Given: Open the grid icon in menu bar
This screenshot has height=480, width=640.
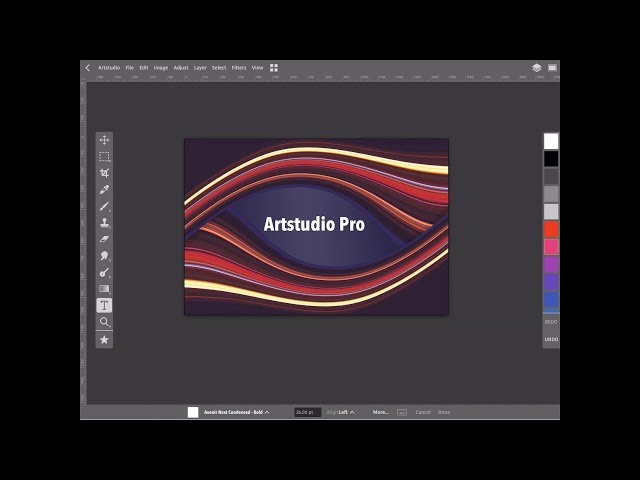Looking at the screenshot, I should 274,68.
